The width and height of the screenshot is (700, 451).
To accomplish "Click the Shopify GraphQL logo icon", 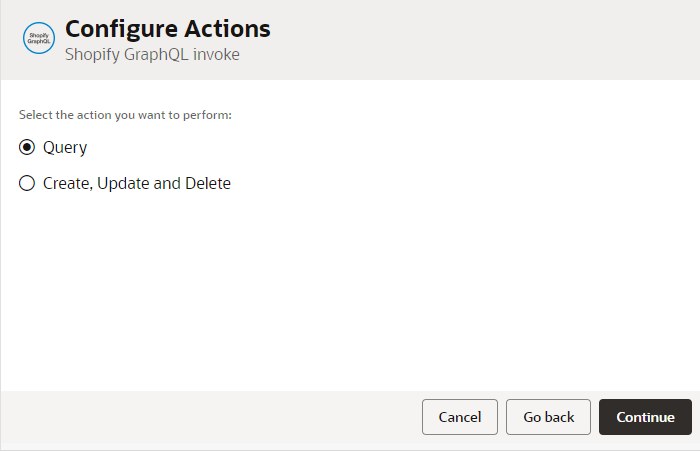I will [38, 39].
